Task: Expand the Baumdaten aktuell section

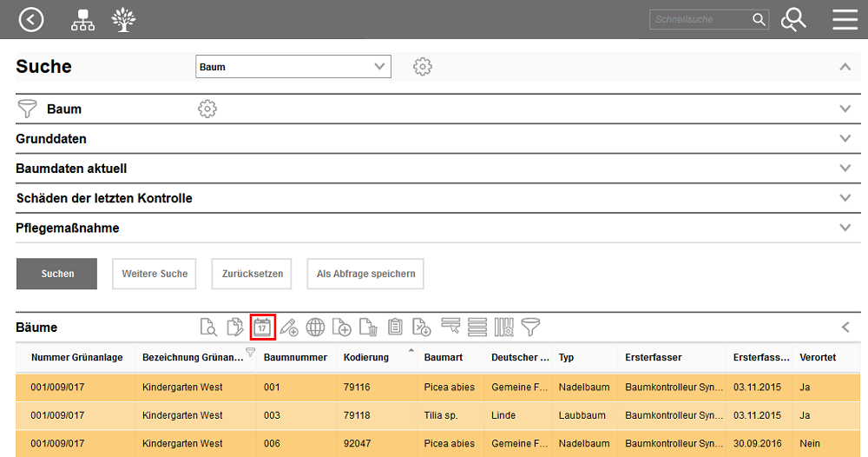Action: coord(845,168)
